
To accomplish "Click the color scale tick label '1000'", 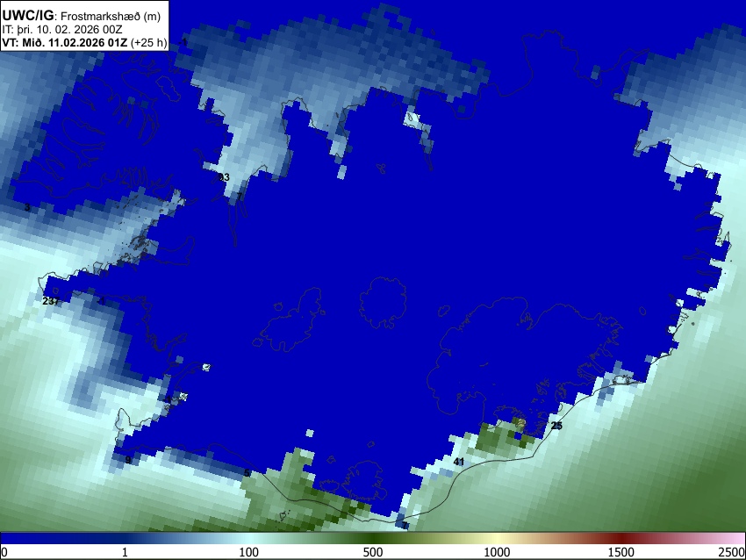I will point(497,552).
